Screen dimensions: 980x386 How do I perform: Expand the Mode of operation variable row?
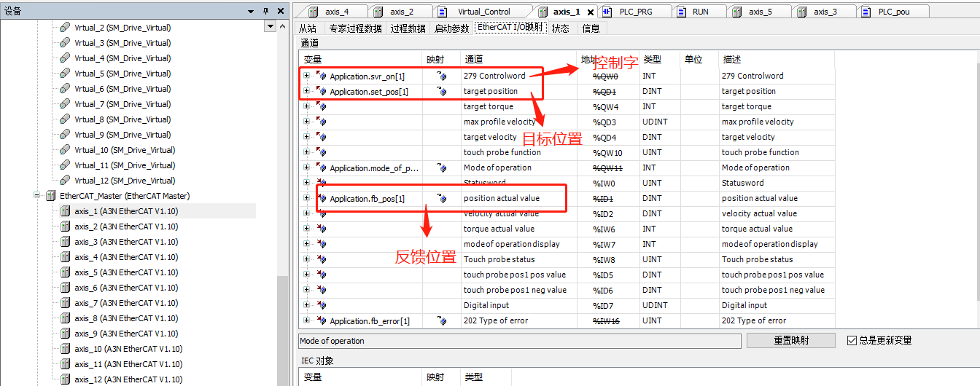point(306,168)
